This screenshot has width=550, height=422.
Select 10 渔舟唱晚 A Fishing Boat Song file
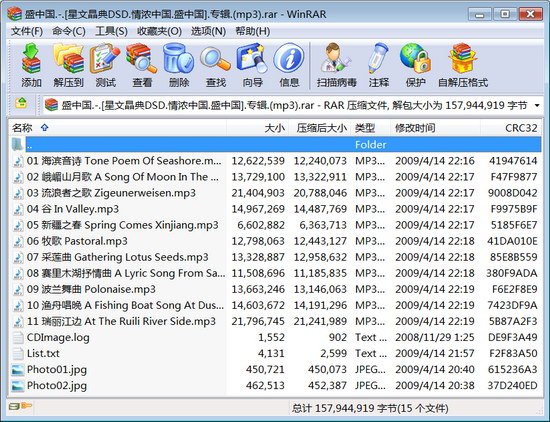(275, 306)
